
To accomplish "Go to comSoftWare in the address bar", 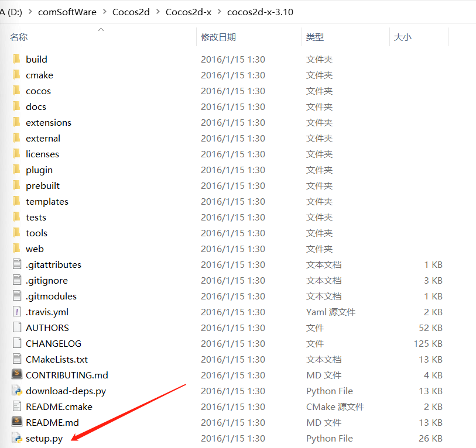I will 67,12.
